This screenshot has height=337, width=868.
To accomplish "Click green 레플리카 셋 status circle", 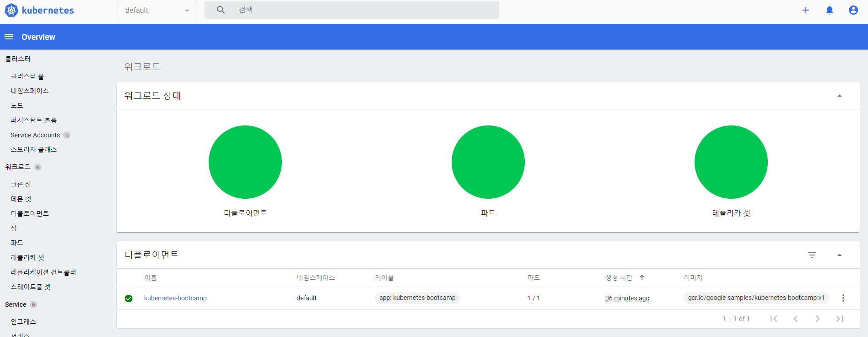I will pos(731,162).
